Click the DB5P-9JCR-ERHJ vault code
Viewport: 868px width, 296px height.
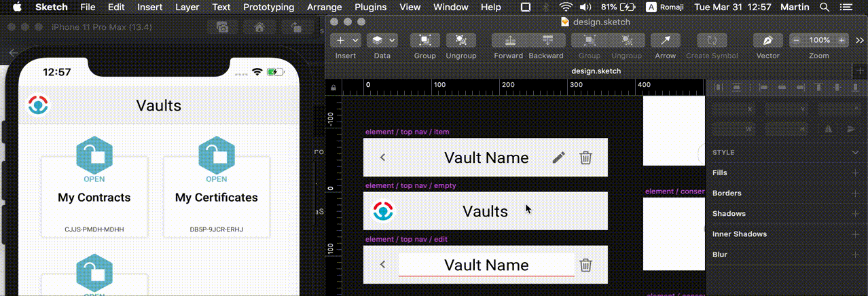[x=217, y=229]
